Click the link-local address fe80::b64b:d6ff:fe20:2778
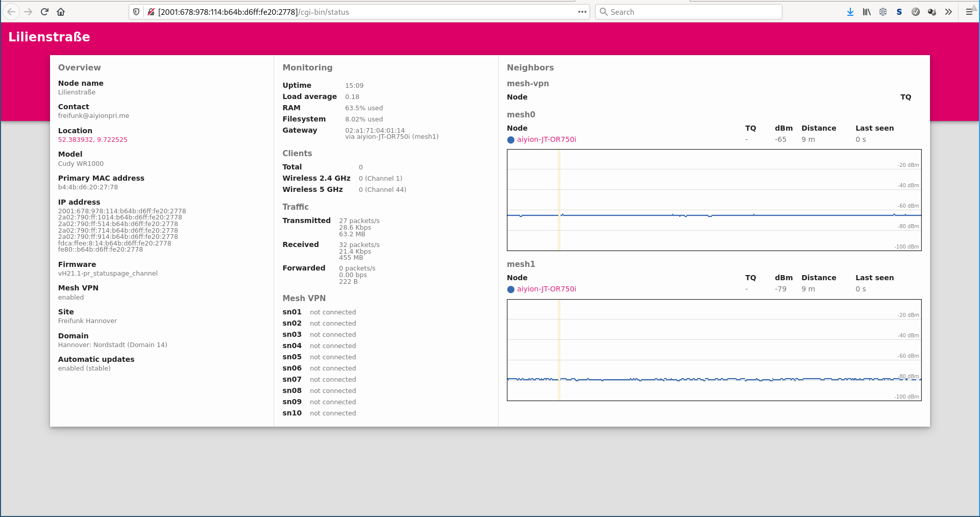The image size is (980, 517). tap(100, 250)
